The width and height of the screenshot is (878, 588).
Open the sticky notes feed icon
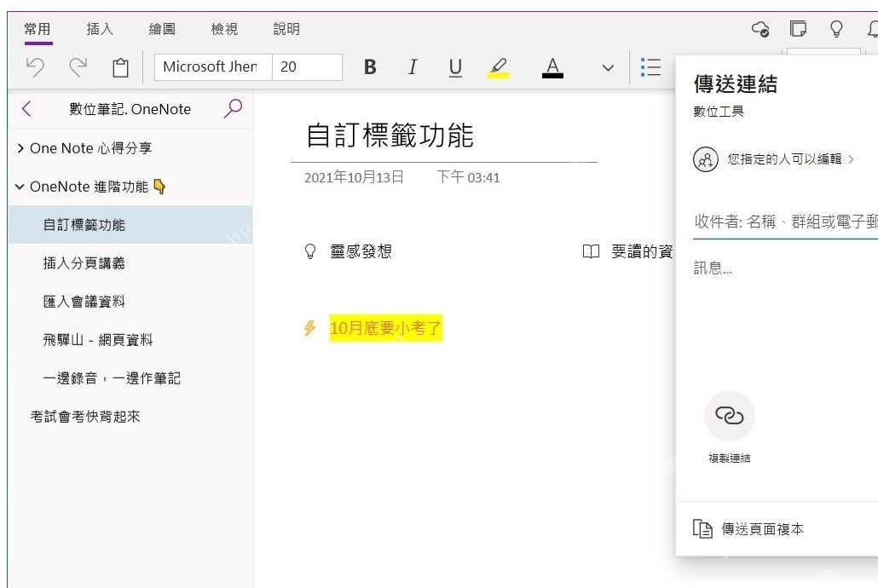[x=798, y=29]
